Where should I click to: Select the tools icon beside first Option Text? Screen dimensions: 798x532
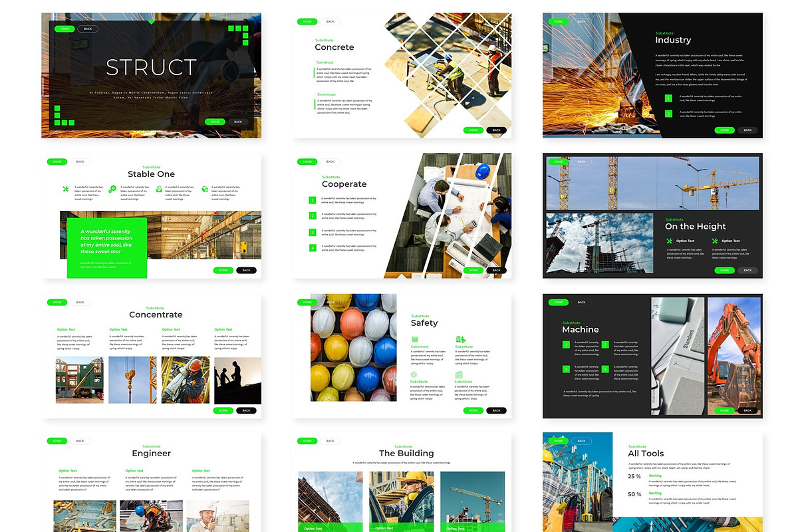click(670, 241)
